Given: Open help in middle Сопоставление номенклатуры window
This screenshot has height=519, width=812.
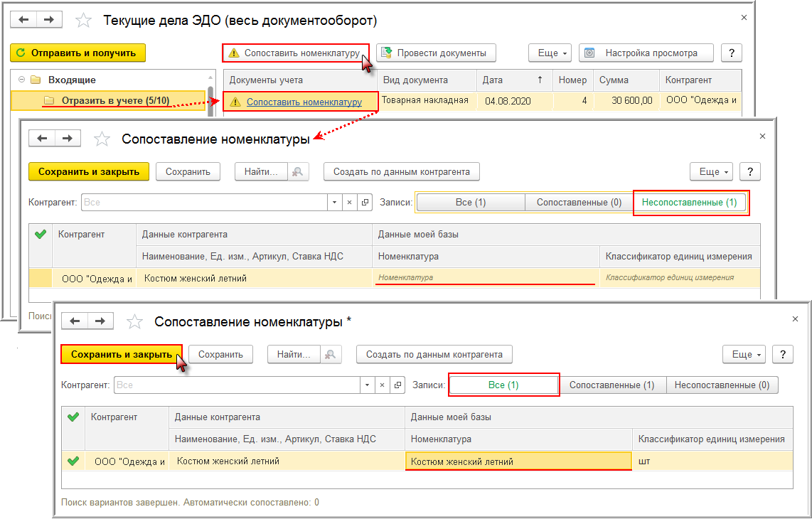Looking at the screenshot, I should pyautogui.click(x=750, y=171).
